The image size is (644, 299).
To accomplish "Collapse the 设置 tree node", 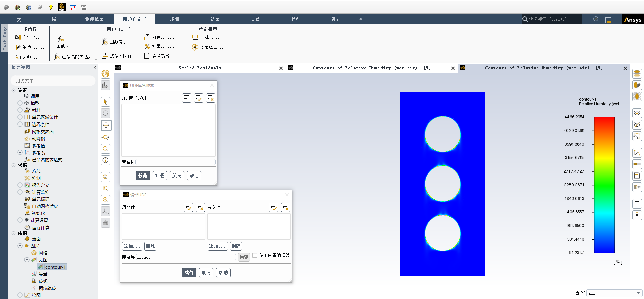I will (14, 90).
